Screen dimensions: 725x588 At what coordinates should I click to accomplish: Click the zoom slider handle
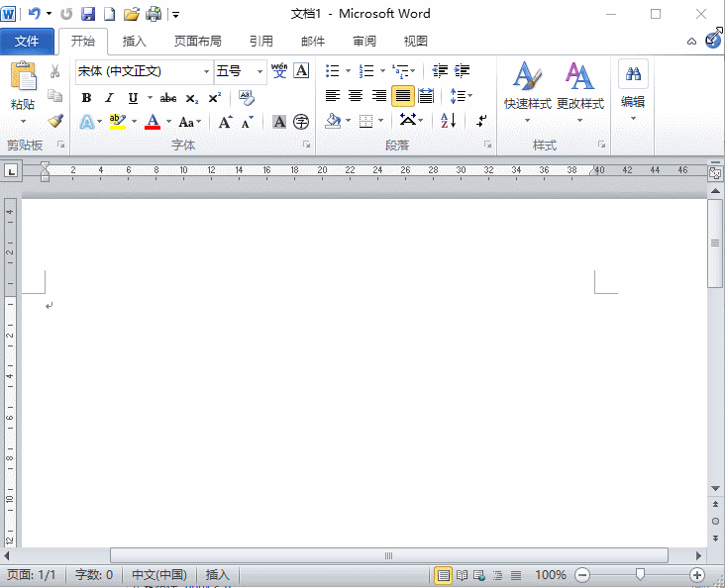[640, 574]
